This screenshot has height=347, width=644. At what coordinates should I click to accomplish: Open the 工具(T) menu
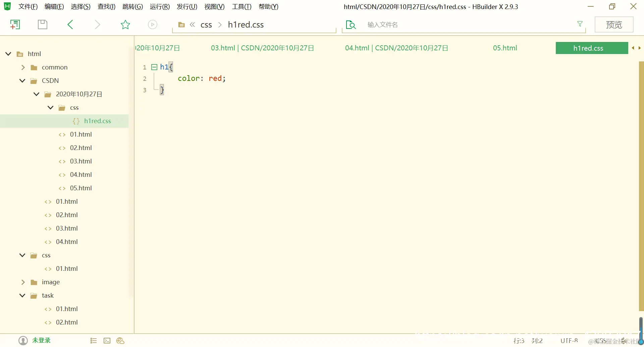tap(241, 7)
